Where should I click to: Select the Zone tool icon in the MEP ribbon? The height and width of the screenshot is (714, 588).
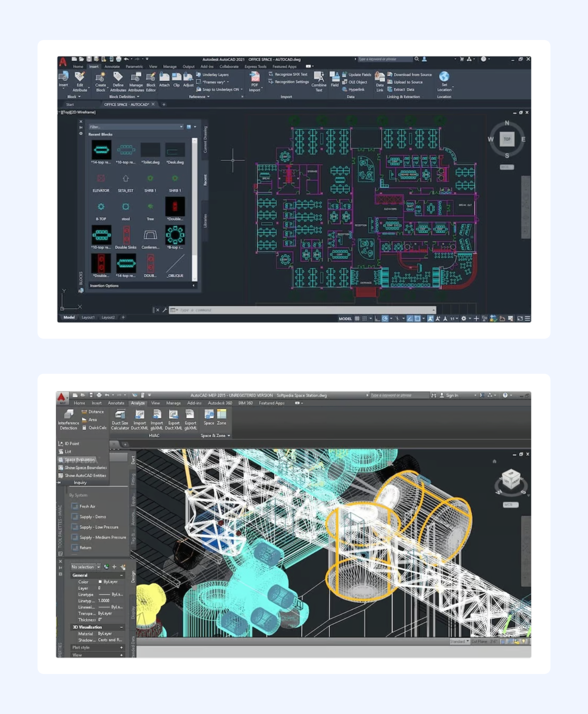click(x=221, y=414)
